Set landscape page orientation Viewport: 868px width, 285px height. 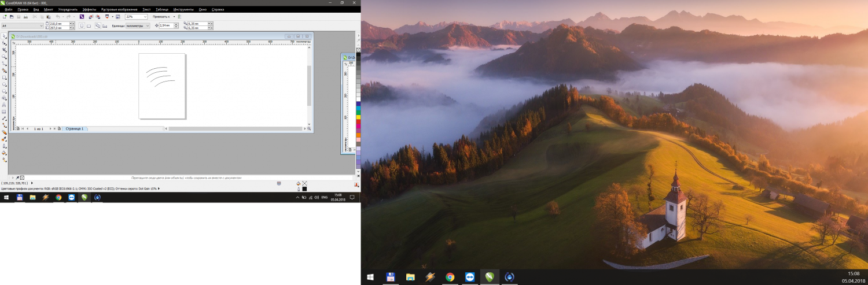pos(89,26)
